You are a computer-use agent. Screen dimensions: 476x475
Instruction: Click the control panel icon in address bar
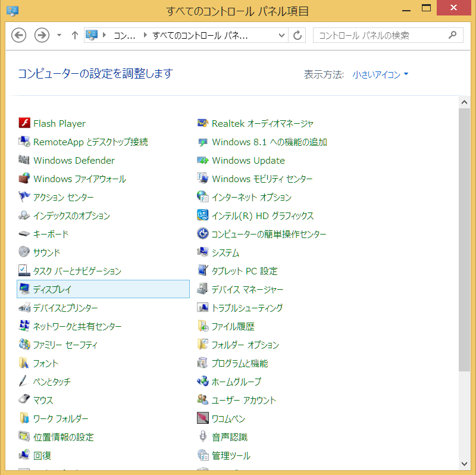pyautogui.click(x=92, y=35)
